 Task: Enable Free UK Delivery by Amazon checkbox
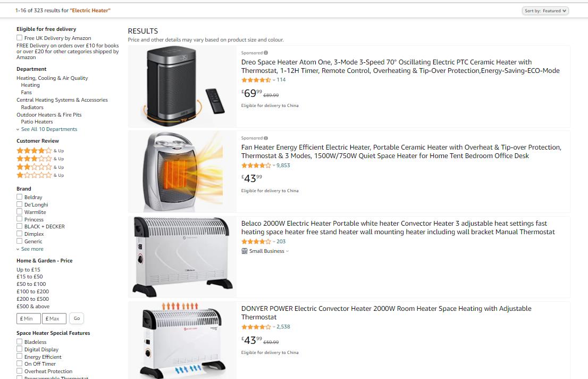click(20, 38)
